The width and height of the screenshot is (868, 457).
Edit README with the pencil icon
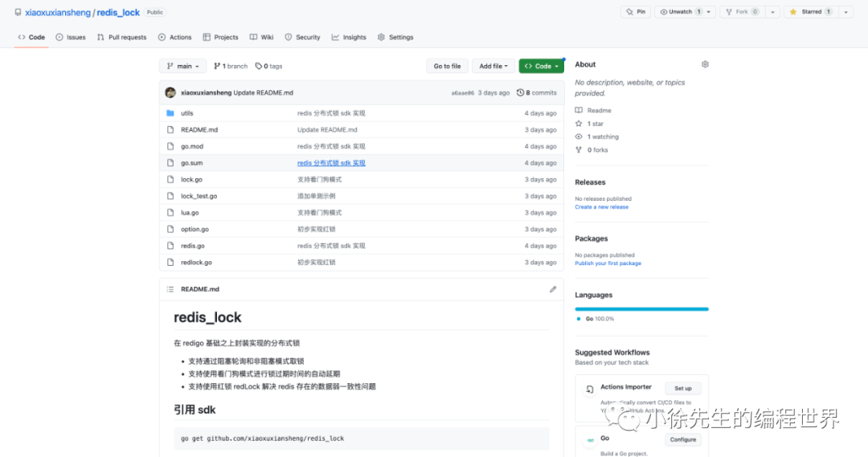point(552,289)
